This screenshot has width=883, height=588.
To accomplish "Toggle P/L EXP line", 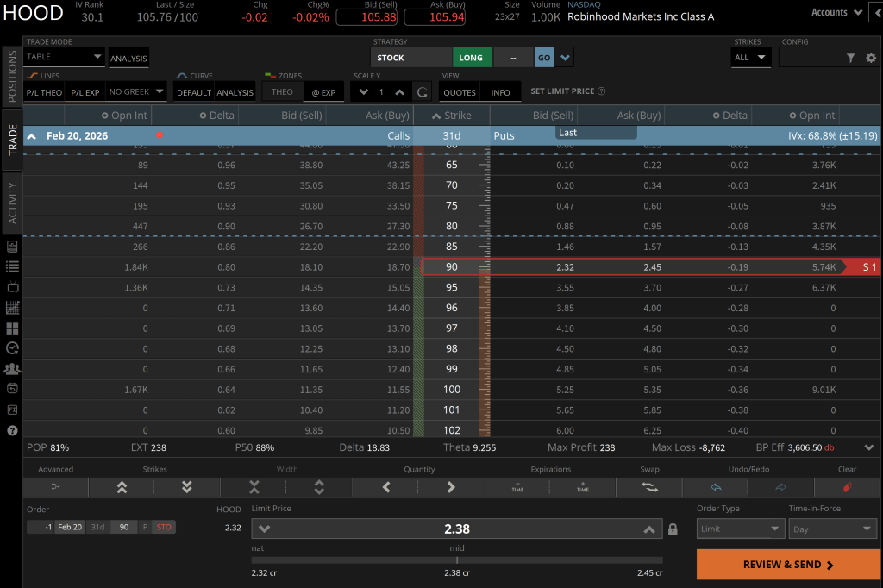I will click(x=85, y=92).
